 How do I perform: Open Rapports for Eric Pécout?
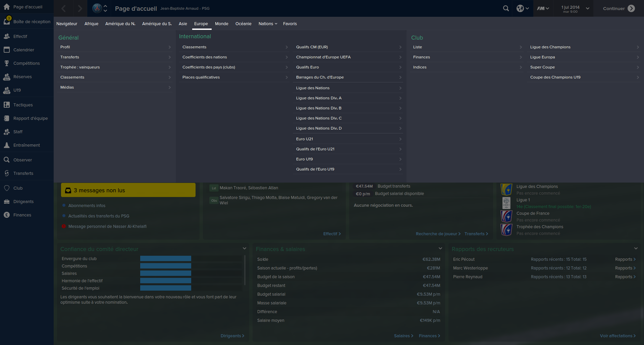[x=625, y=259]
